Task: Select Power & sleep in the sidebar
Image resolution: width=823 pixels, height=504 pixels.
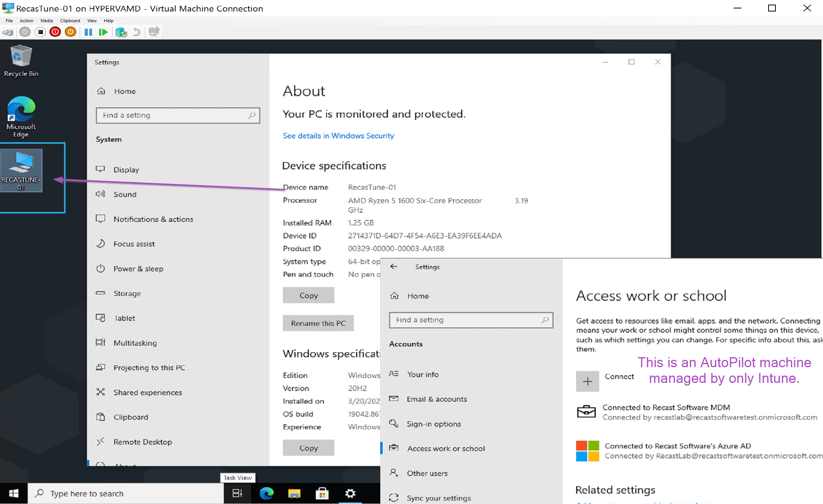Action: [138, 269]
